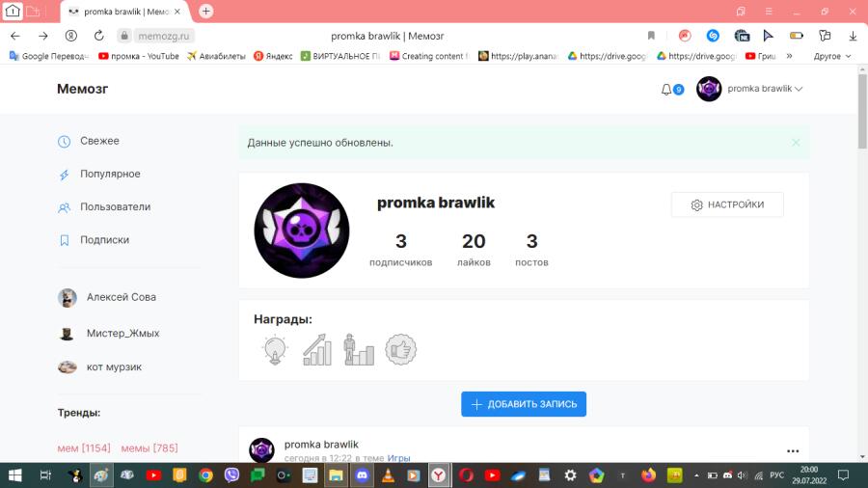
Task: Click the people icon beside Пользователи
Action: tap(65, 208)
